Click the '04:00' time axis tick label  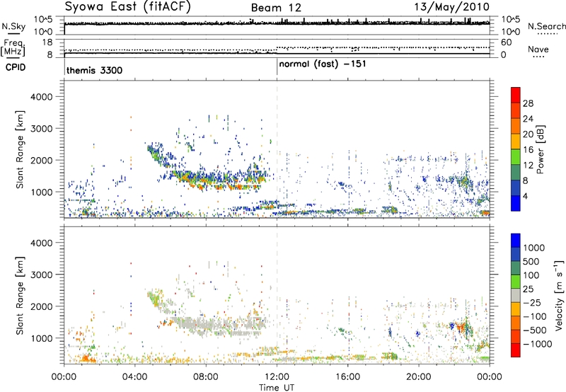coord(134,377)
